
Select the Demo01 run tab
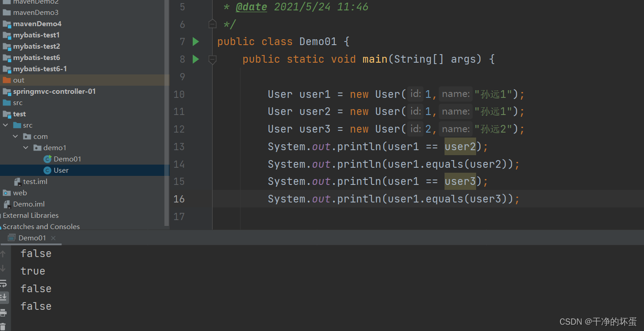(x=32, y=238)
